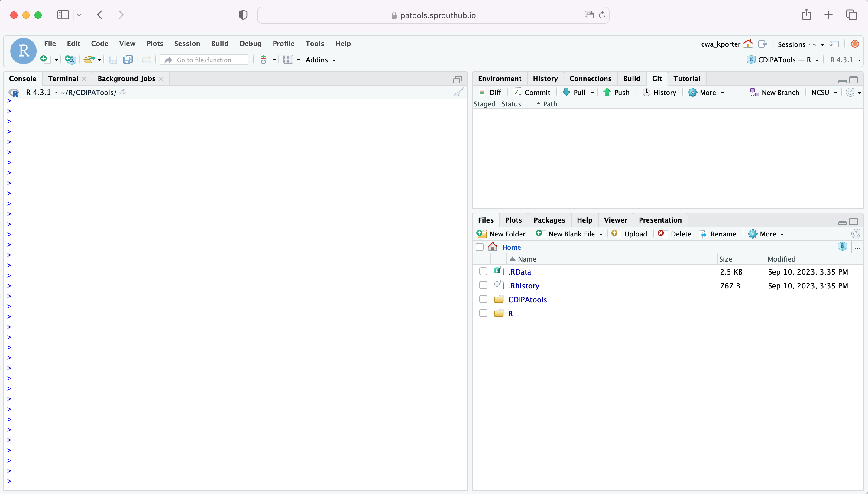The width and height of the screenshot is (868, 494).
Task: Click Safari show tab overview icon
Action: point(851,15)
